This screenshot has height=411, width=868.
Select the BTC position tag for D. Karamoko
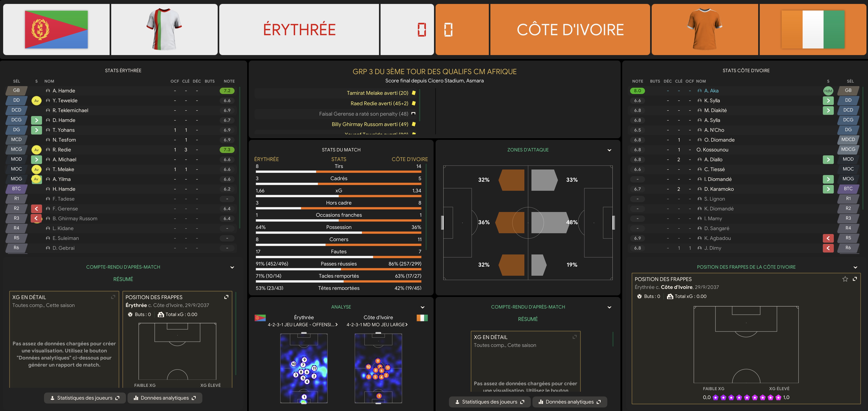pyautogui.click(x=848, y=189)
